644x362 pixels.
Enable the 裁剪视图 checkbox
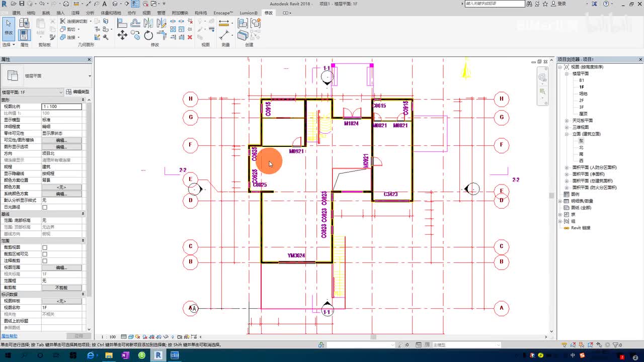(45, 247)
